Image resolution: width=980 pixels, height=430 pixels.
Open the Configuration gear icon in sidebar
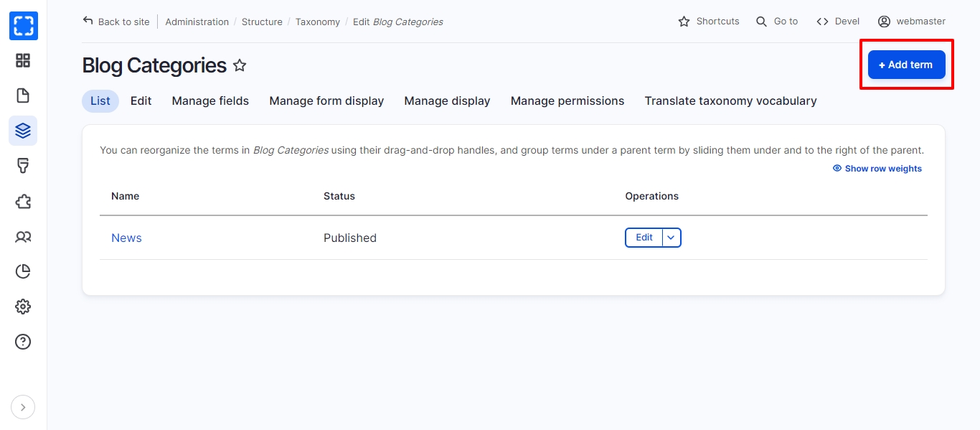(x=23, y=307)
